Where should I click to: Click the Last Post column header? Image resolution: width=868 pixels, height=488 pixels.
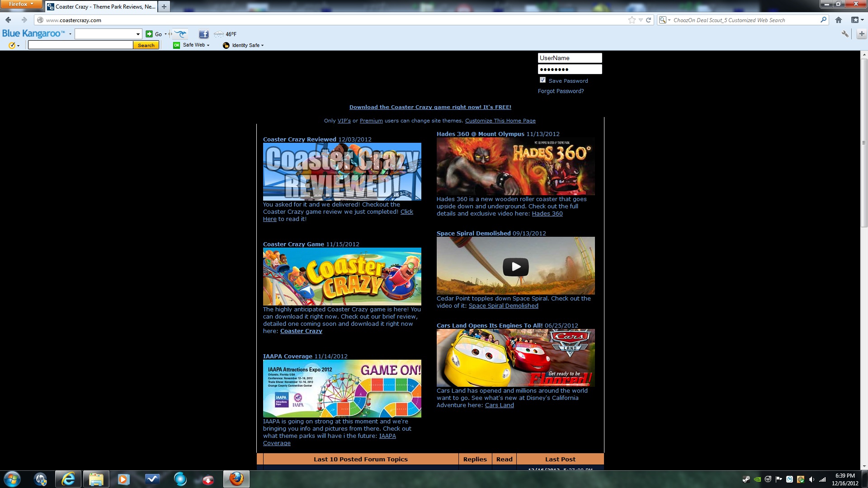pyautogui.click(x=560, y=459)
